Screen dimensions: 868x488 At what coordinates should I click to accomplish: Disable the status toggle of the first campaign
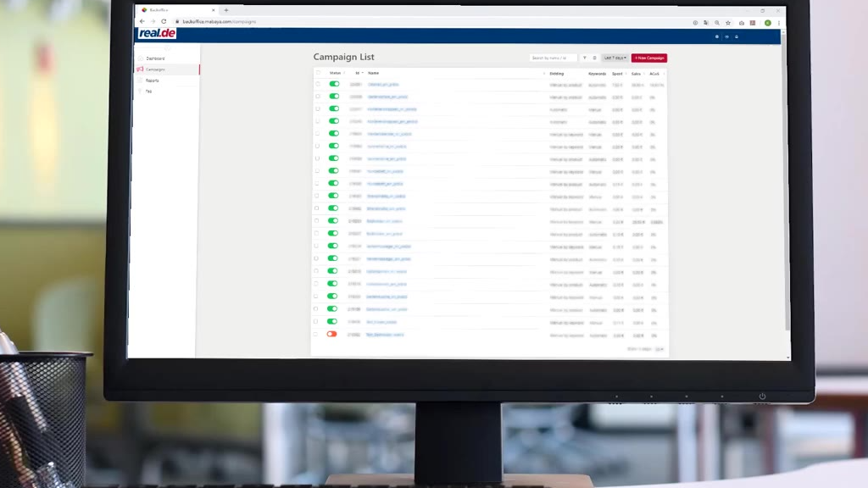tap(334, 84)
